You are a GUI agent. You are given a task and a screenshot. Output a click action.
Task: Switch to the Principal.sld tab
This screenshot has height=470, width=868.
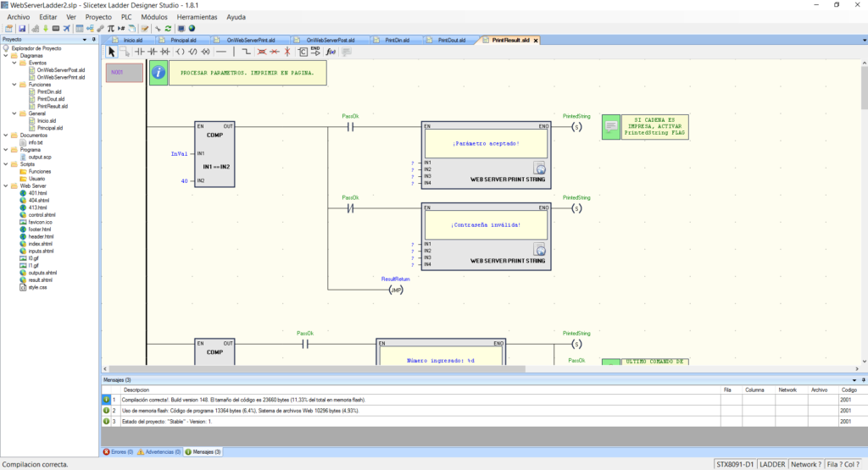click(x=181, y=40)
